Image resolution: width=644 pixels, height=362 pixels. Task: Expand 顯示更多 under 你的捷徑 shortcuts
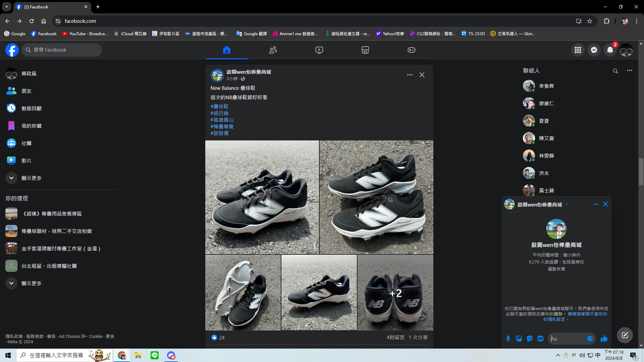click(x=60, y=283)
